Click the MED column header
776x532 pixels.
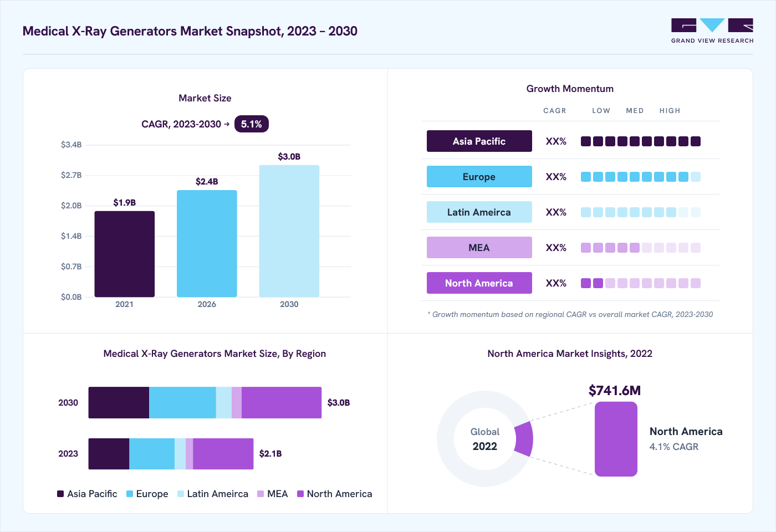click(635, 111)
